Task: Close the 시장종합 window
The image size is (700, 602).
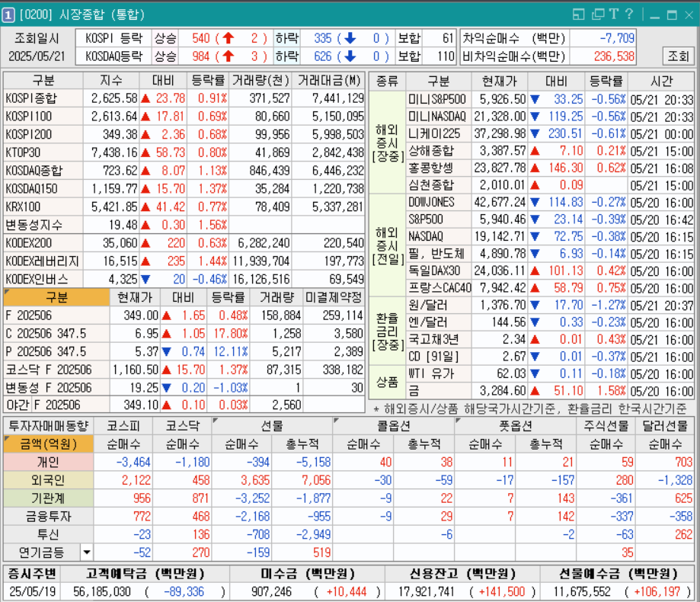Action: coord(689,15)
